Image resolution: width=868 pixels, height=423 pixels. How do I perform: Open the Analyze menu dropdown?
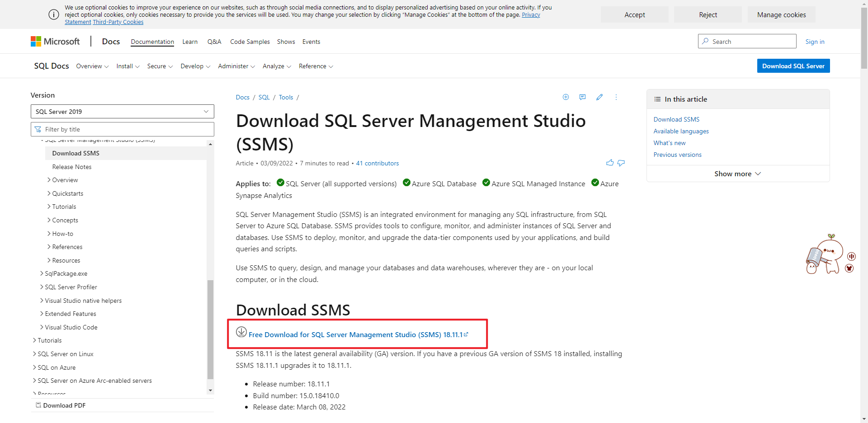click(277, 66)
